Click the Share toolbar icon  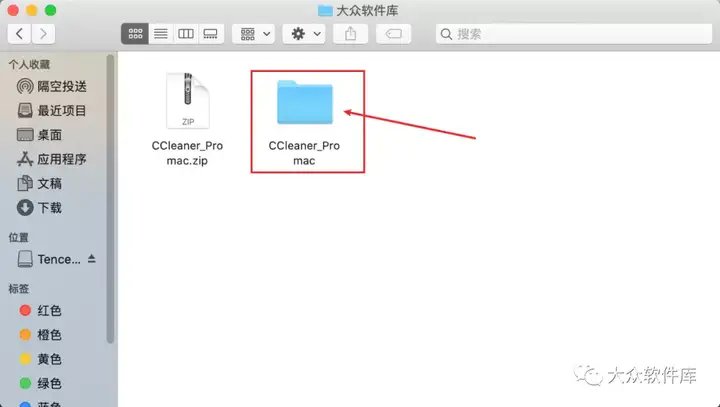click(350, 34)
